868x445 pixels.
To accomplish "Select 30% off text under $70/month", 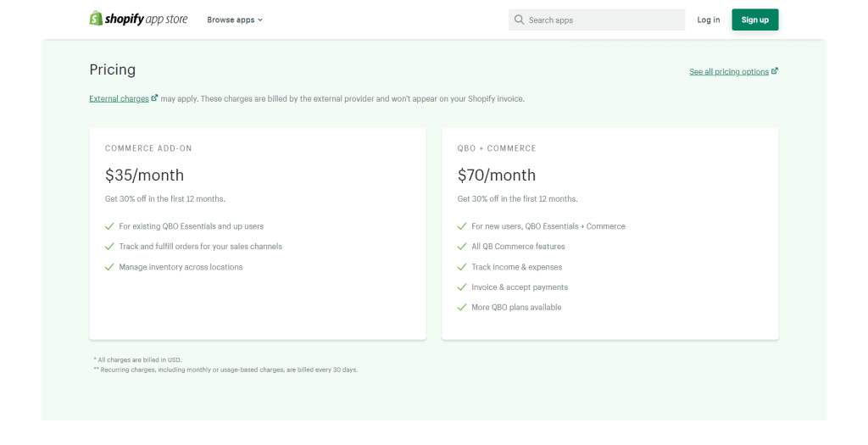I will click(518, 198).
